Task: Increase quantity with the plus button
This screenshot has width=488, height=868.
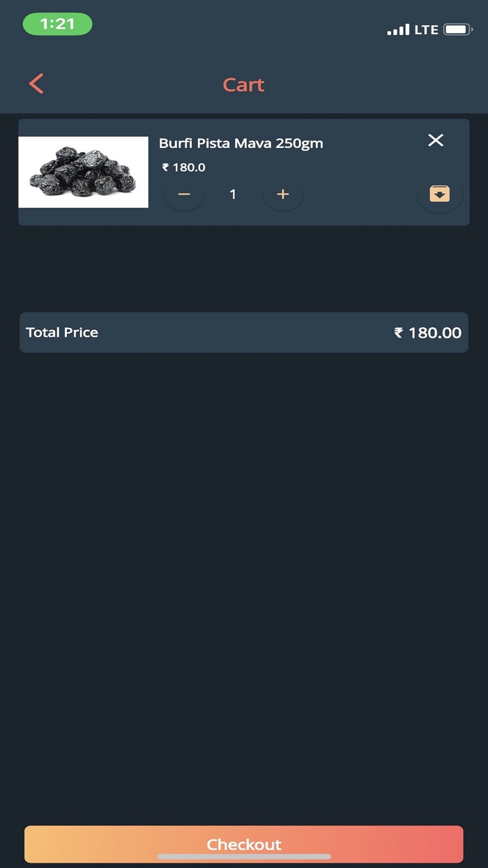Action: [282, 194]
